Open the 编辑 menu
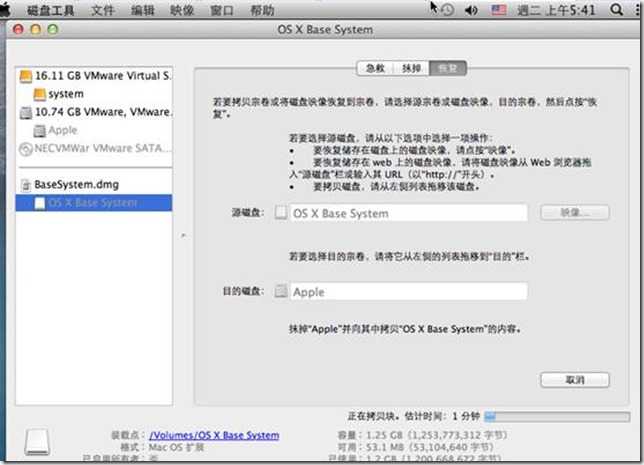Screen dimensions: 644x465 (x=143, y=10)
